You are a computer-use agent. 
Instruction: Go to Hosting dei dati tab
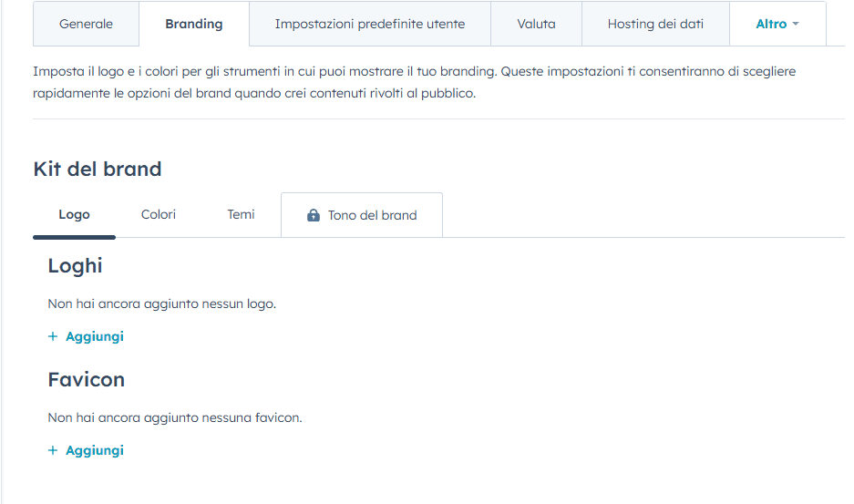click(x=655, y=24)
